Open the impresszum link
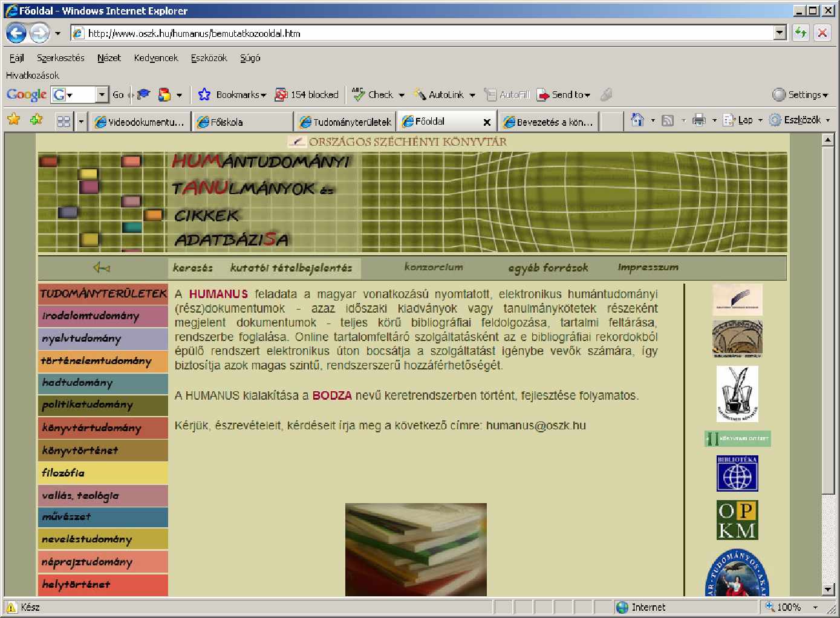 coord(648,267)
